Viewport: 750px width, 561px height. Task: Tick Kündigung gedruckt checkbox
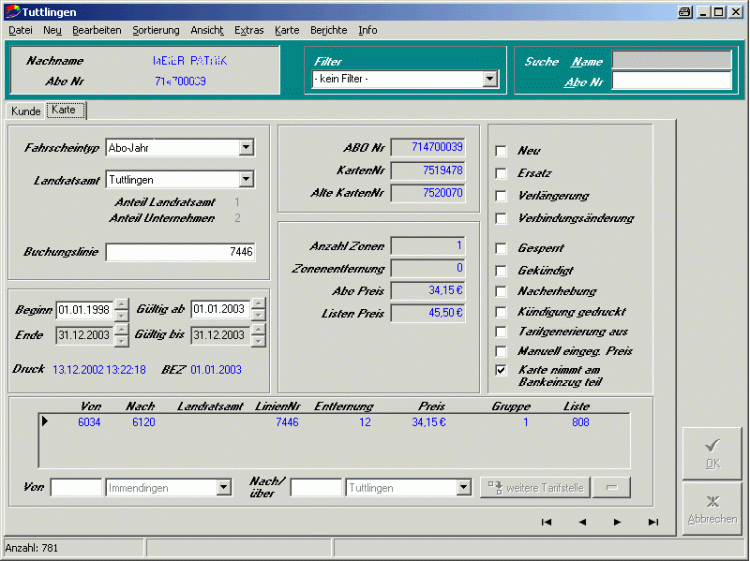[x=501, y=312]
